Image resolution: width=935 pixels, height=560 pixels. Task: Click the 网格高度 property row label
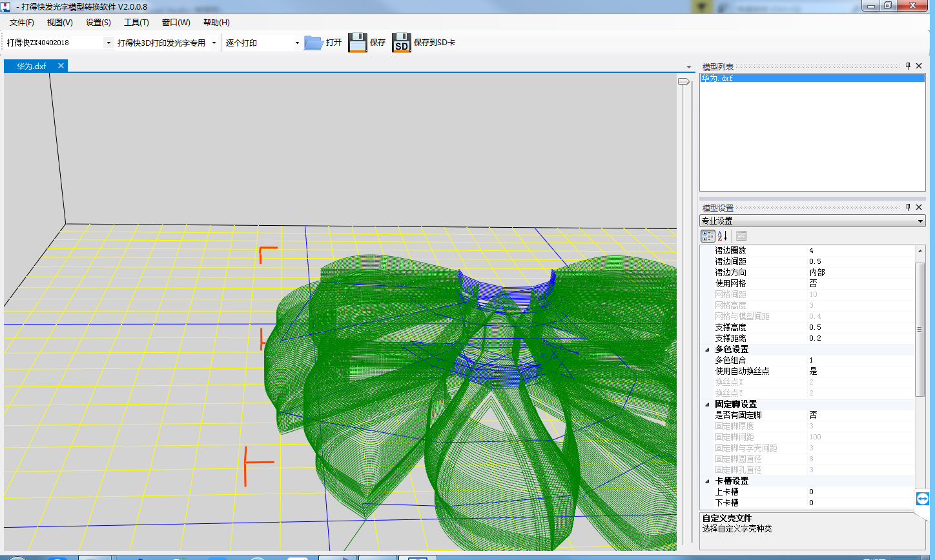point(730,305)
